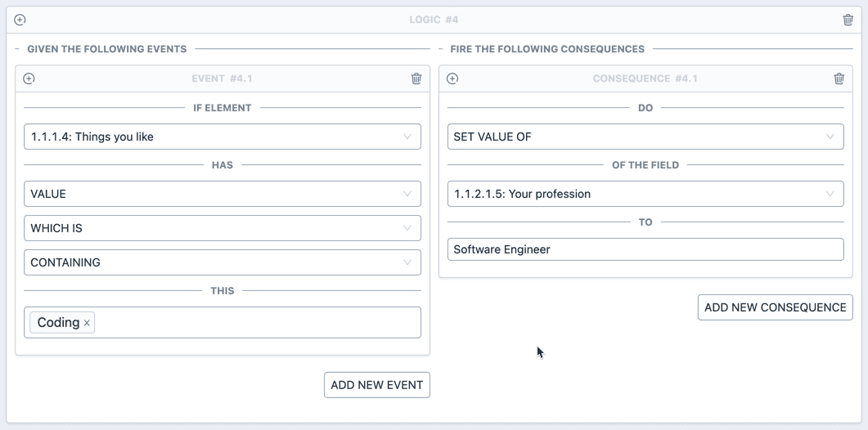Screen dimensions: 868x430
Task: Open the WHICH IS dropdown
Action: (x=222, y=228)
